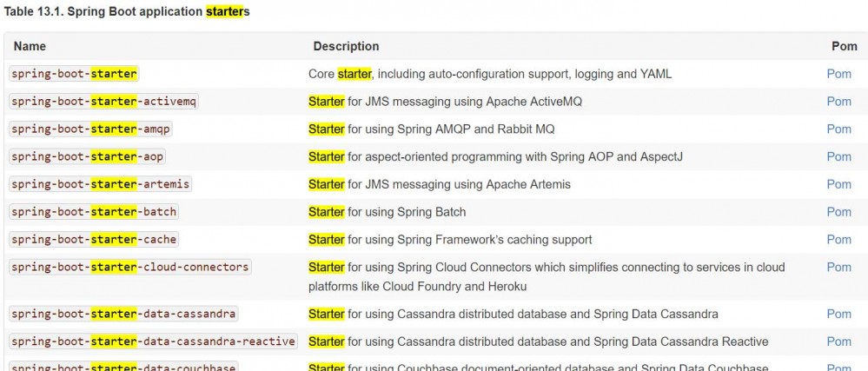Click the Pom link for spring-boot-starter-batch
This screenshot has height=371, width=868.
838,212
